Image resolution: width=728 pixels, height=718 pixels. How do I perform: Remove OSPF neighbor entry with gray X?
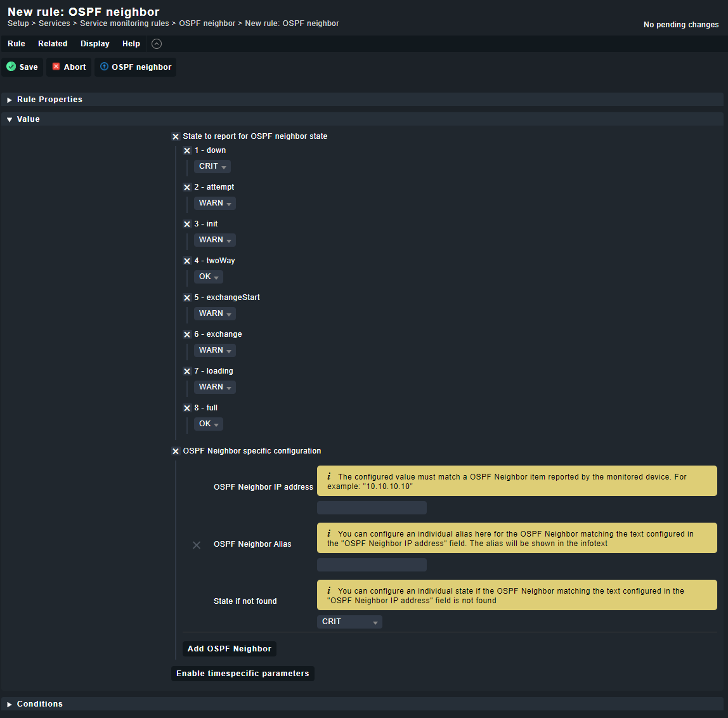click(197, 545)
